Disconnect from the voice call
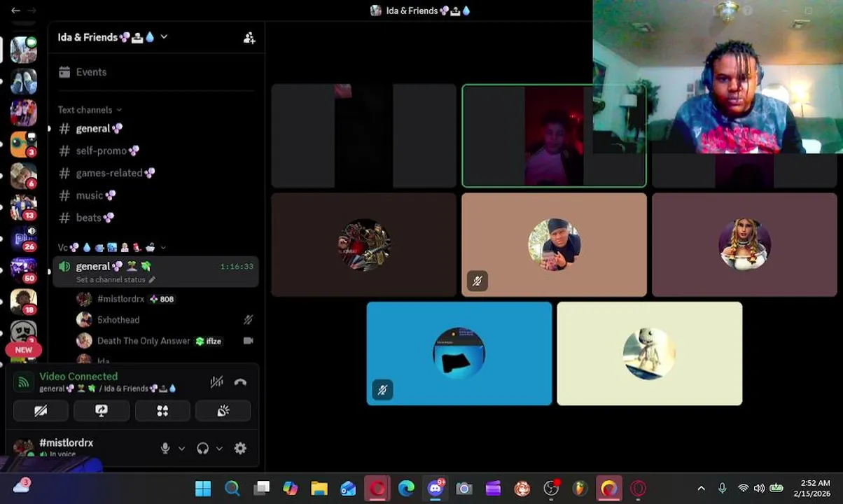843x504 pixels. click(x=240, y=382)
